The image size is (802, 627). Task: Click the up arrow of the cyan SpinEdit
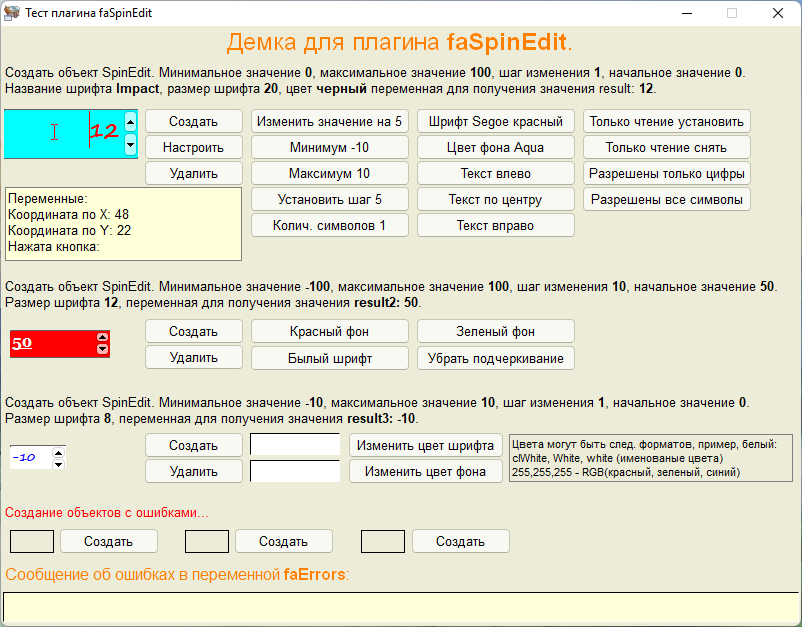point(130,121)
